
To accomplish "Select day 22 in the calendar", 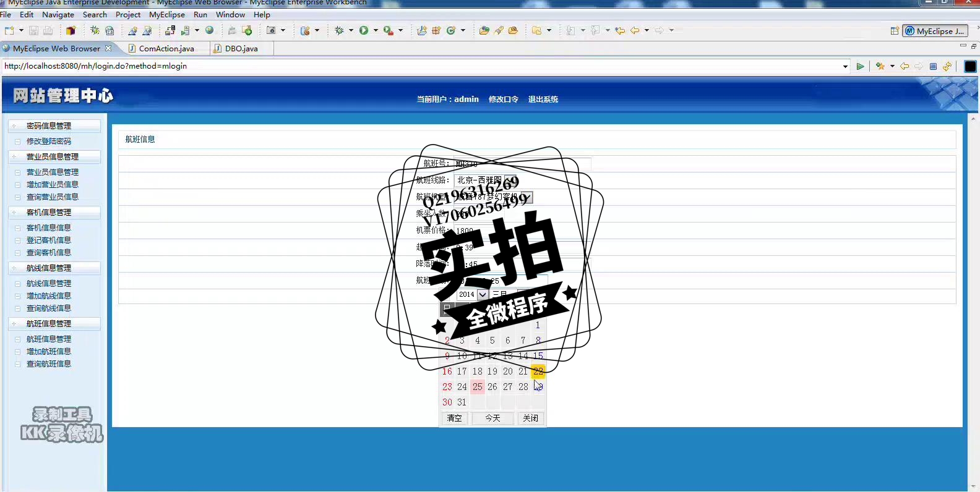I will point(538,371).
